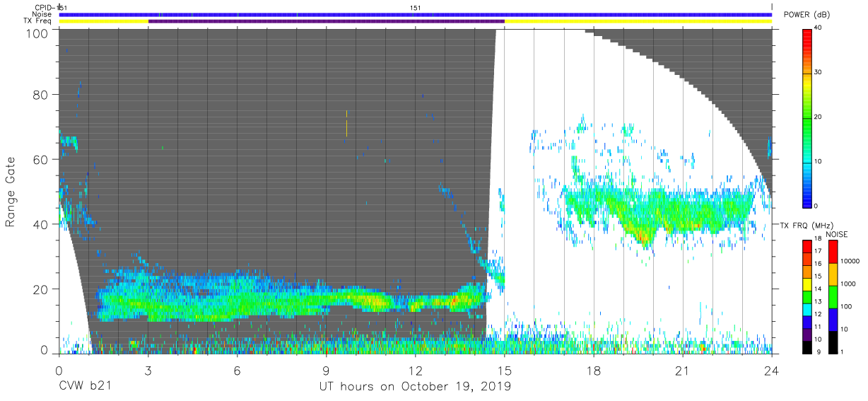Image resolution: width=868 pixels, height=401 pixels.
Task: Click the POWER (dB) legend title
Action: (806, 14)
